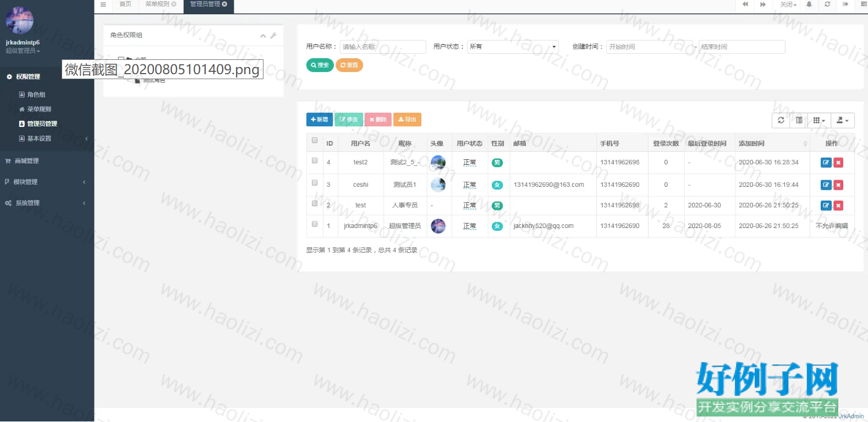Open 角色组 in the sidebar
The height and width of the screenshot is (422, 868).
click(x=36, y=95)
